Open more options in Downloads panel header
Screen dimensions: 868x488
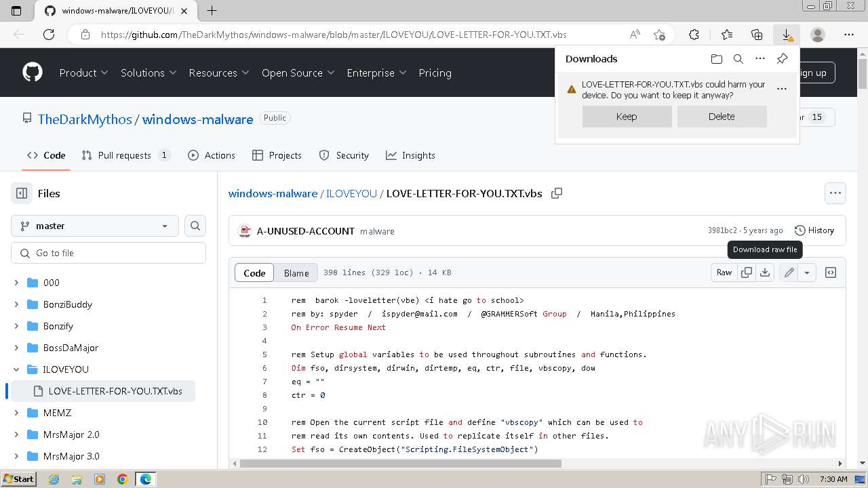(760, 59)
